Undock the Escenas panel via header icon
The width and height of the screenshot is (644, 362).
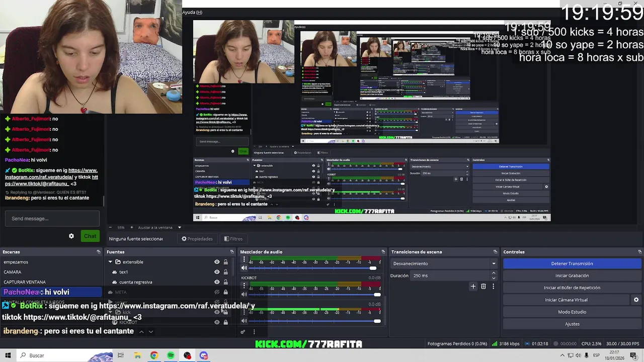tap(99, 252)
